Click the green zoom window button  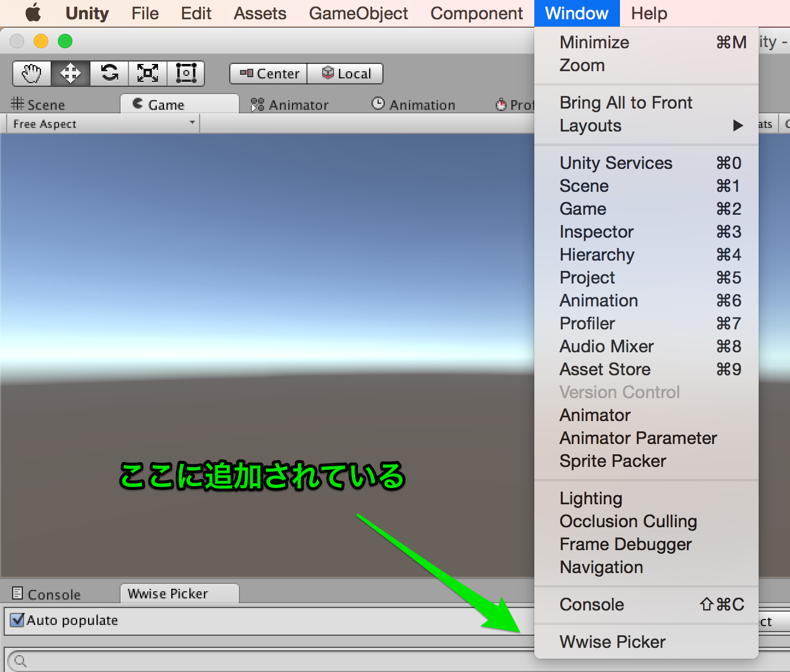[x=65, y=41]
